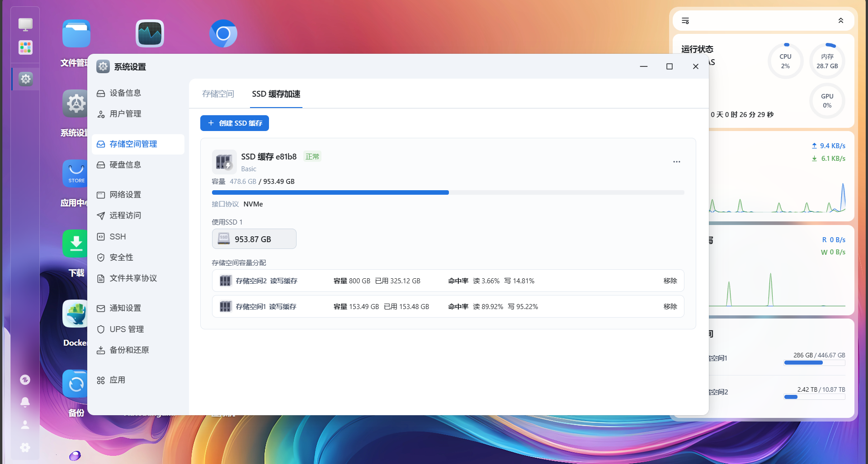Remove cache from 存储空间2 row
The width and height of the screenshot is (868, 464).
[670, 281]
